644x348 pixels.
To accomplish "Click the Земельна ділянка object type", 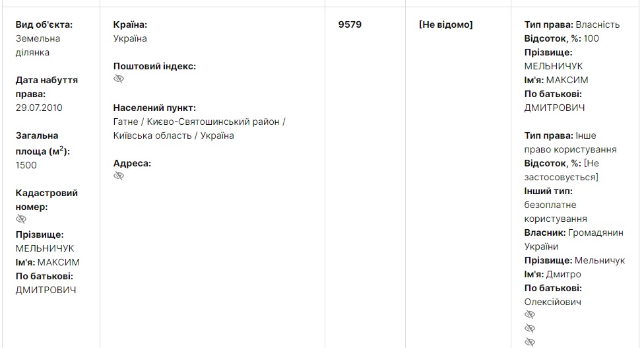I will (x=38, y=46).
